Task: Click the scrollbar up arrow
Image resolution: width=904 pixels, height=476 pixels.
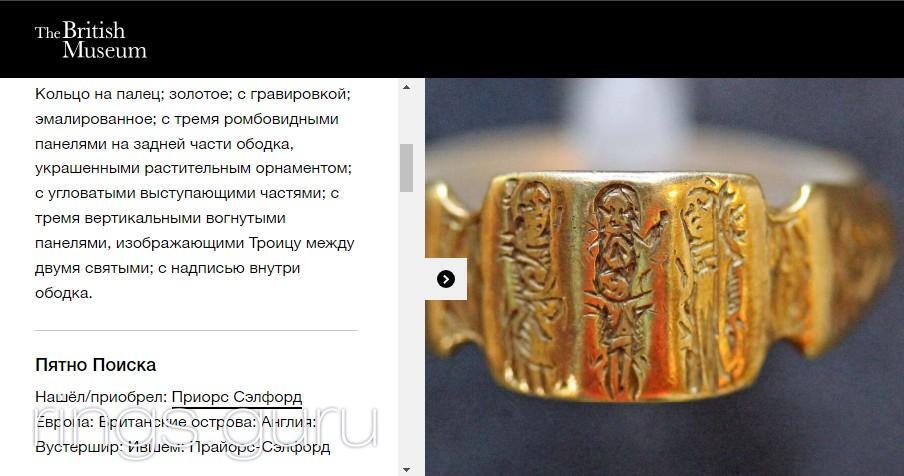Action: point(406,88)
